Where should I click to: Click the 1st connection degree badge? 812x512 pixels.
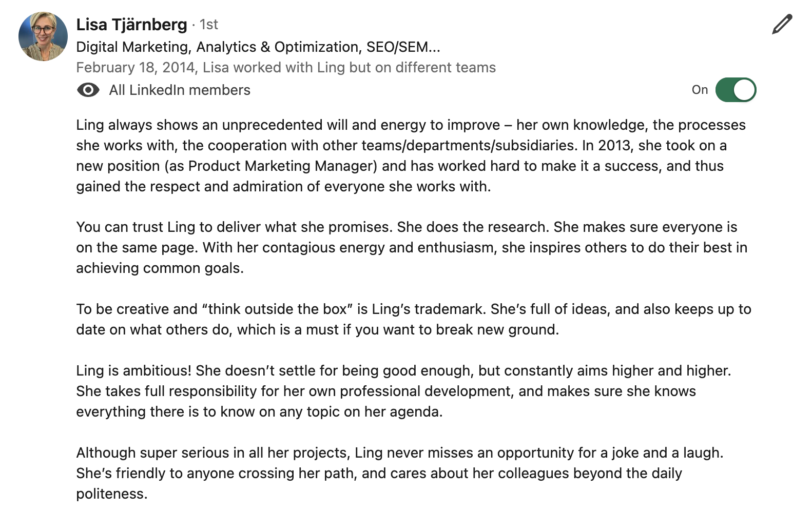tap(208, 25)
